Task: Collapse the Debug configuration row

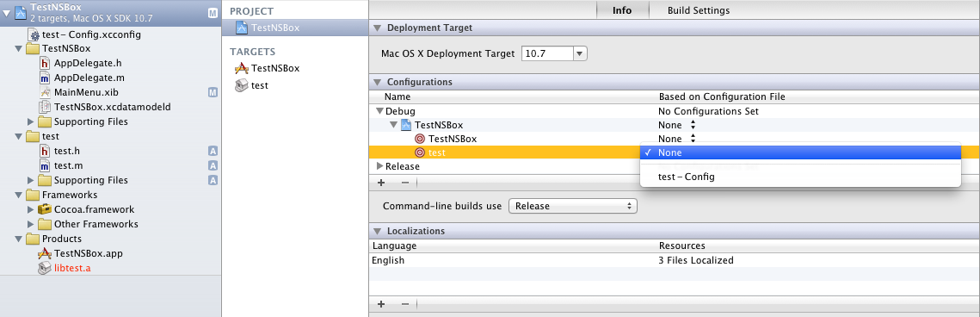Action: (x=380, y=111)
